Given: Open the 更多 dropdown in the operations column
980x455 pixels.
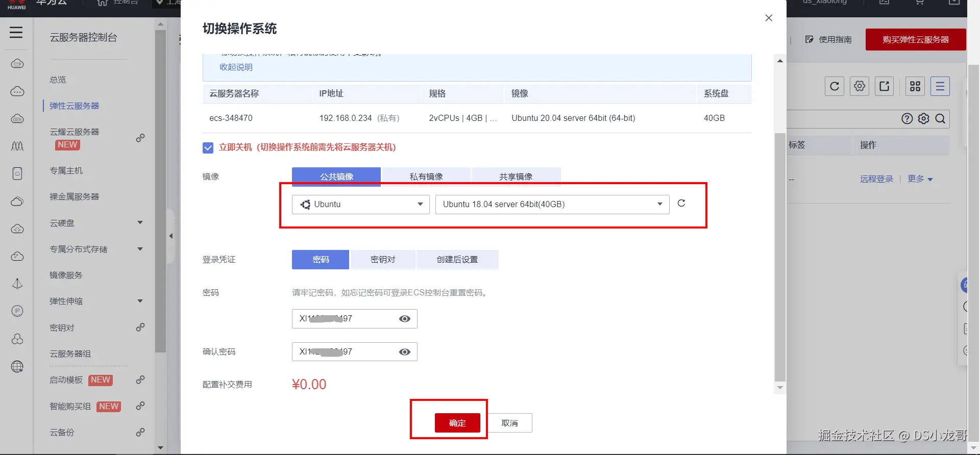Looking at the screenshot, I should click(920, 179).
